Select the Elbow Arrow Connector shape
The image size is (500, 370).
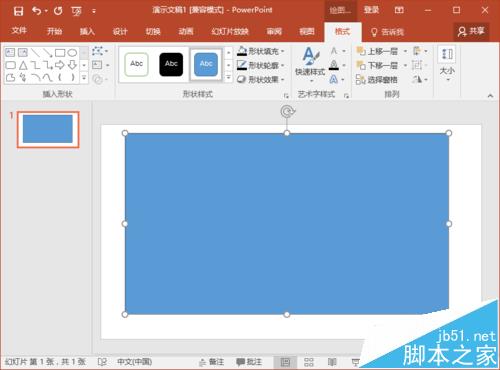(47, 65)
